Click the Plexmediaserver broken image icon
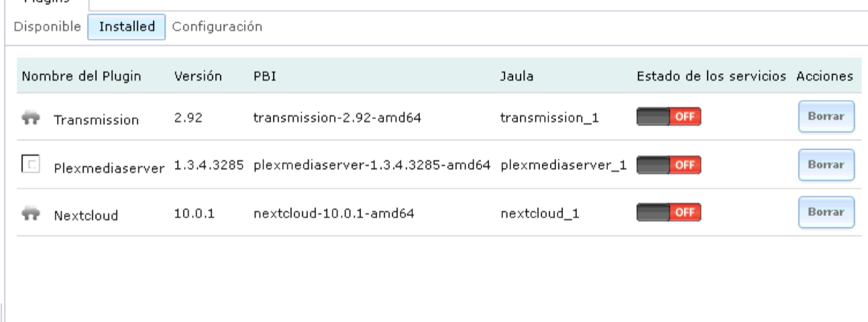This screenshot has height=322, width=868. (30, 164)
